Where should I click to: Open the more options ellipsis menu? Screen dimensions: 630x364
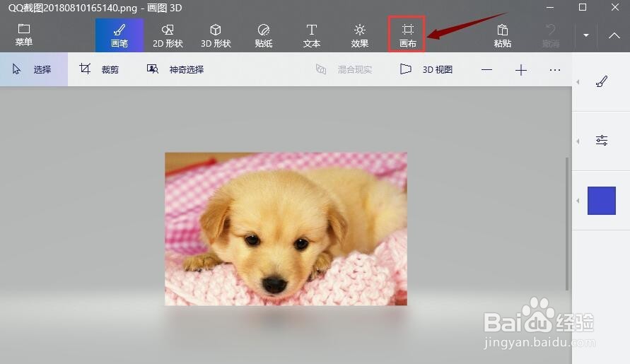(555, 70)
